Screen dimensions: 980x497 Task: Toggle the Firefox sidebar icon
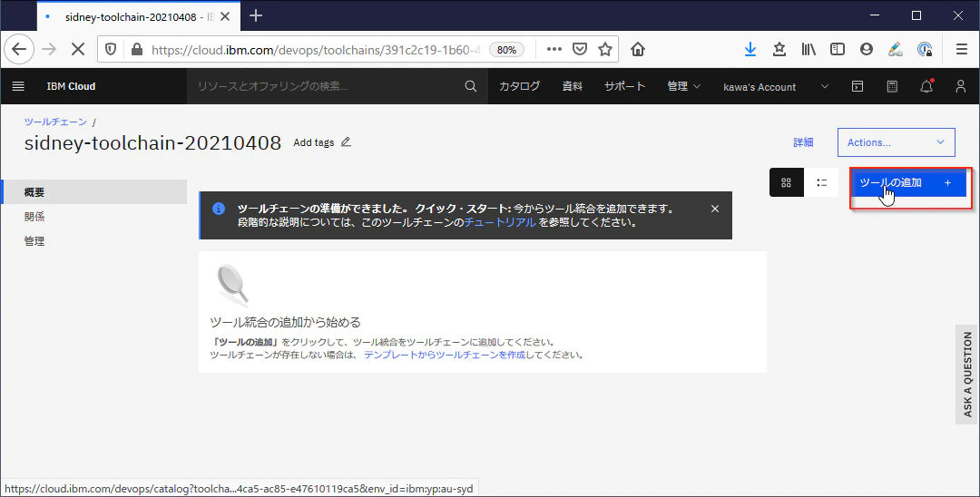point(837,49)
